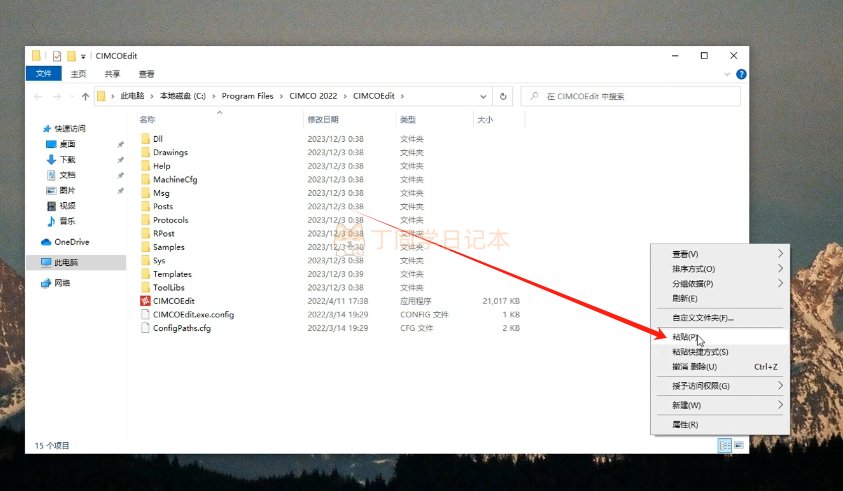Open 视频 in the navigation pane

coord(67,205)
